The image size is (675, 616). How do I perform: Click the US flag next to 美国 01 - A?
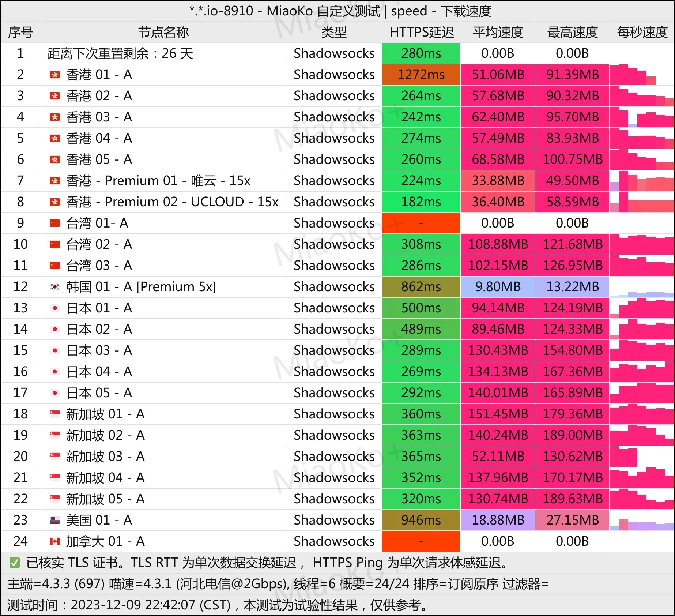55,520
